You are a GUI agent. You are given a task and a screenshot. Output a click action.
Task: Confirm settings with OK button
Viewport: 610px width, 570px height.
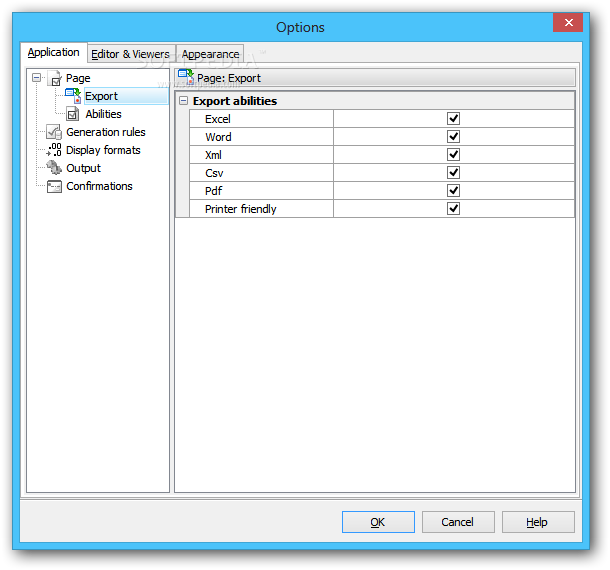[x=378, y=522]
